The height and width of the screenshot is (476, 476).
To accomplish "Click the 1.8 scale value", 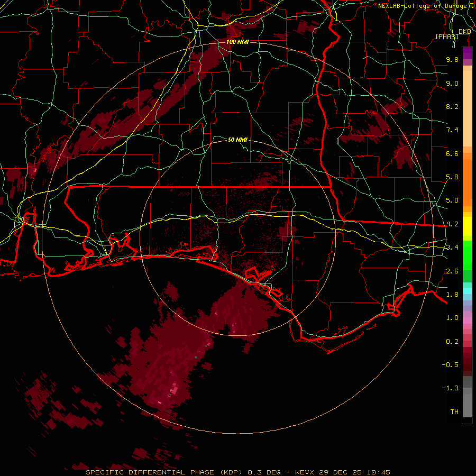I will [452, 295].
